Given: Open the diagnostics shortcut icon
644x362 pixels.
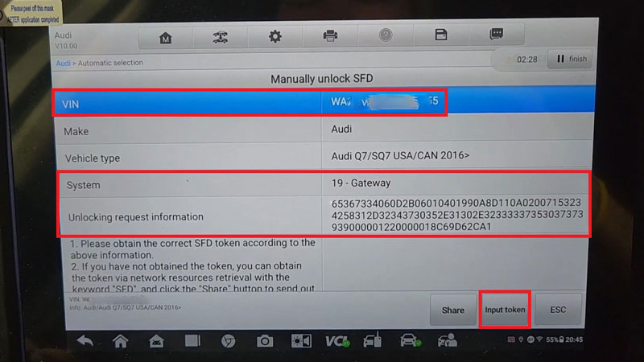Looking at the screenshot, I should coord(373,340).
